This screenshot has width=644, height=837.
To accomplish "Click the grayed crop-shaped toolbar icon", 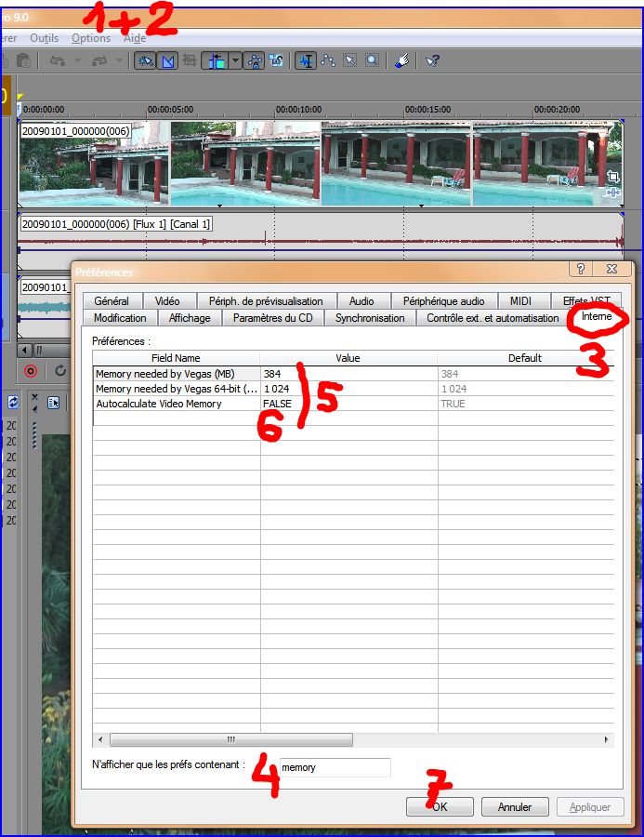I will click(189, 60).
